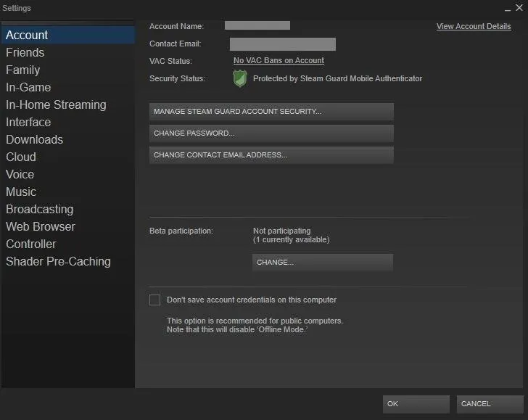Click the Settings window title

[17, 8]
